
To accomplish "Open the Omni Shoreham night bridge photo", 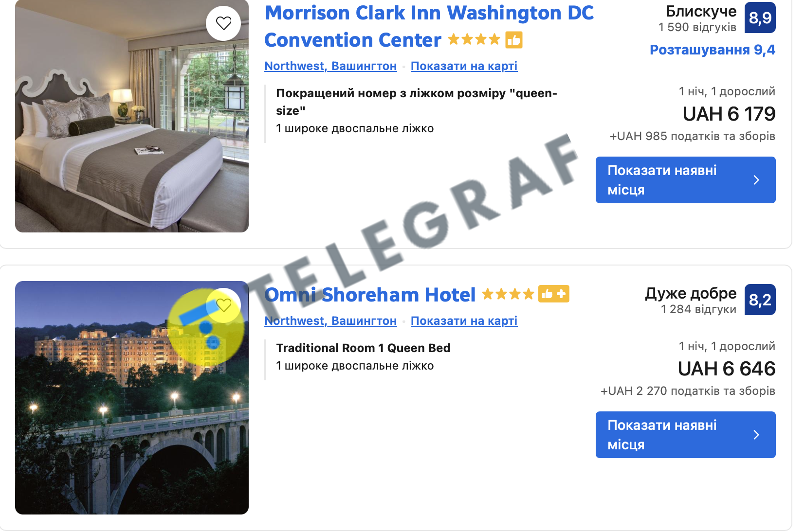I will point(132,398).
